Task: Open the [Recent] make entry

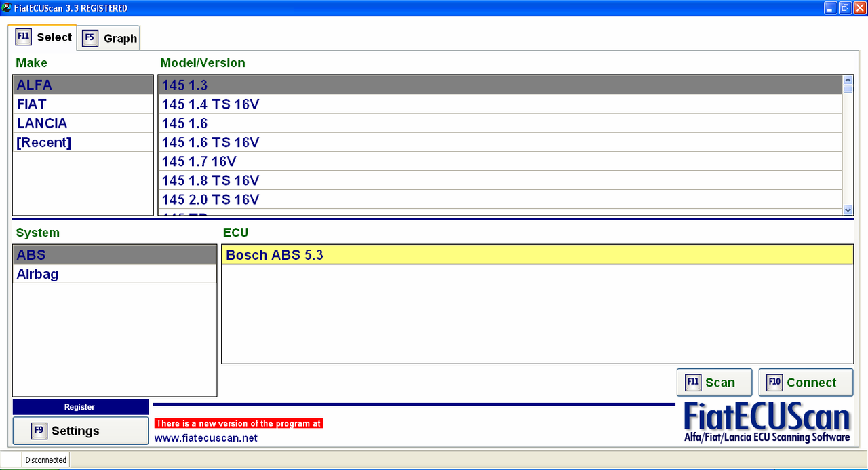Action: [83, 142]
